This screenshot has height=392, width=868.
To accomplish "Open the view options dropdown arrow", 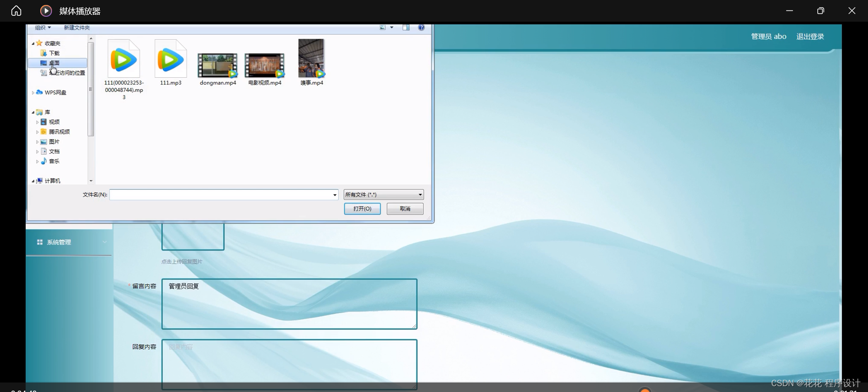I will point(392,28).
